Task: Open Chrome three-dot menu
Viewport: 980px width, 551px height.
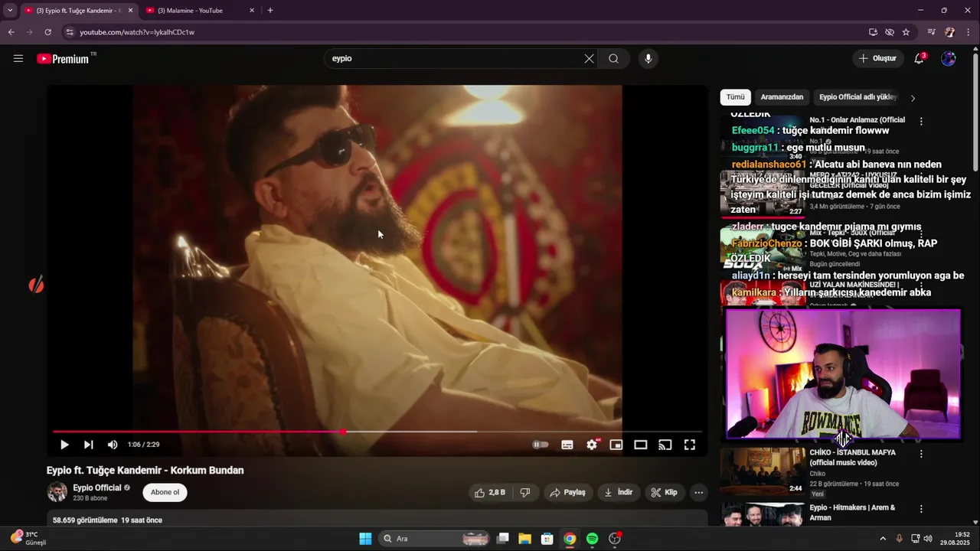Action: 969,32
